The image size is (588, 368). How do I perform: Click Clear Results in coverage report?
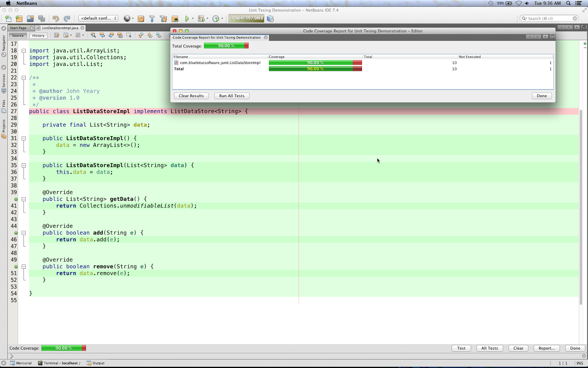tap(191, 96)
